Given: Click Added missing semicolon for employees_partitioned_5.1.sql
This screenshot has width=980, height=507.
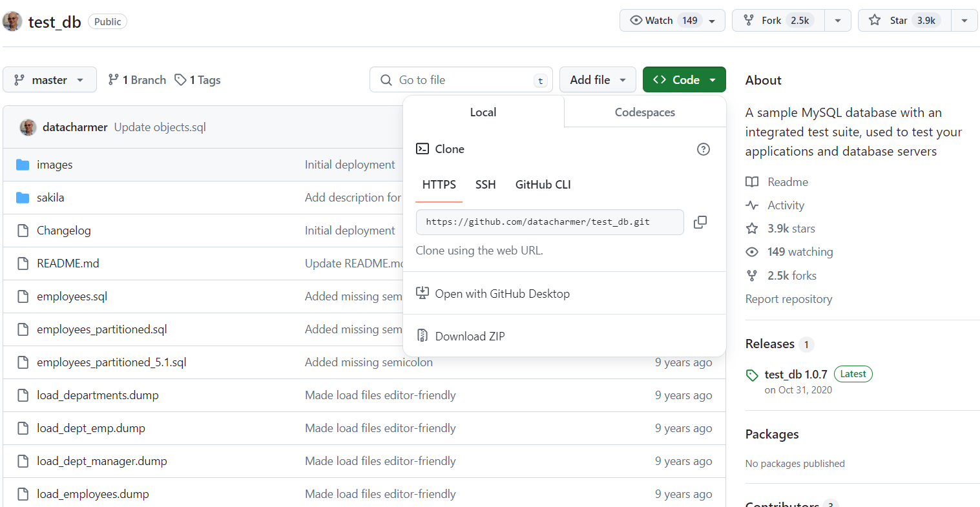Looking at the screenshot, I should click(369, 362).
